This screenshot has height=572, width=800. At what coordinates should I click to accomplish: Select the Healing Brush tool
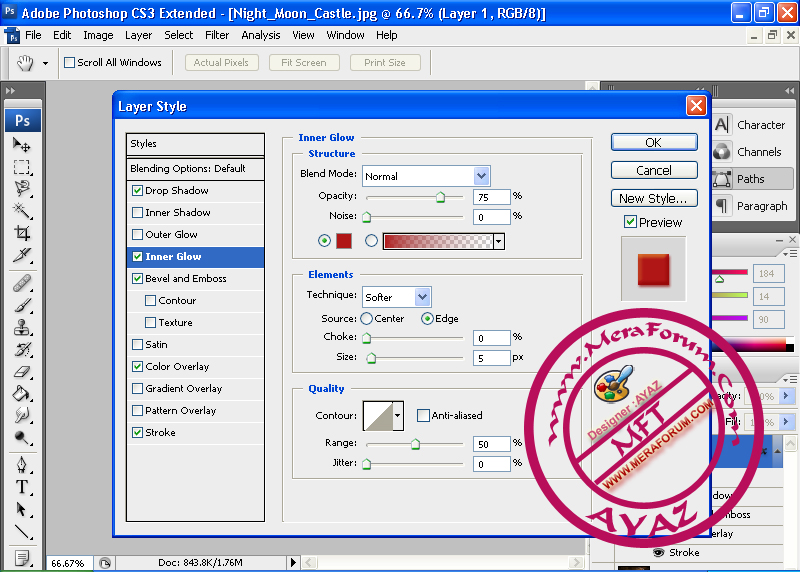21,283
